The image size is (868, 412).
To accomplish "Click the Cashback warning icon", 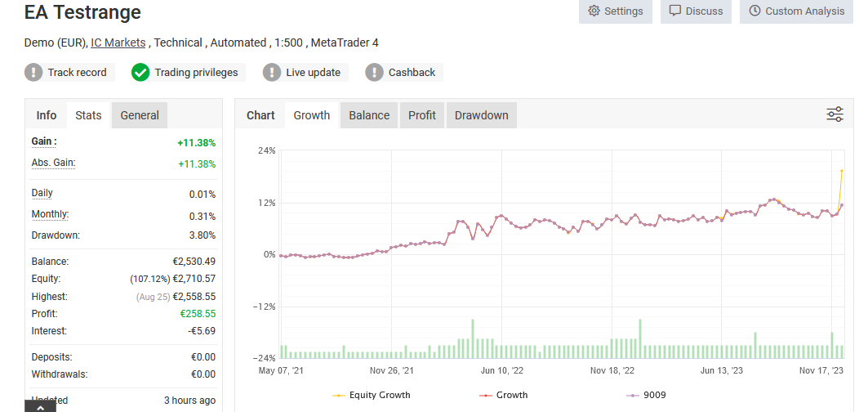I will [375, 73].
